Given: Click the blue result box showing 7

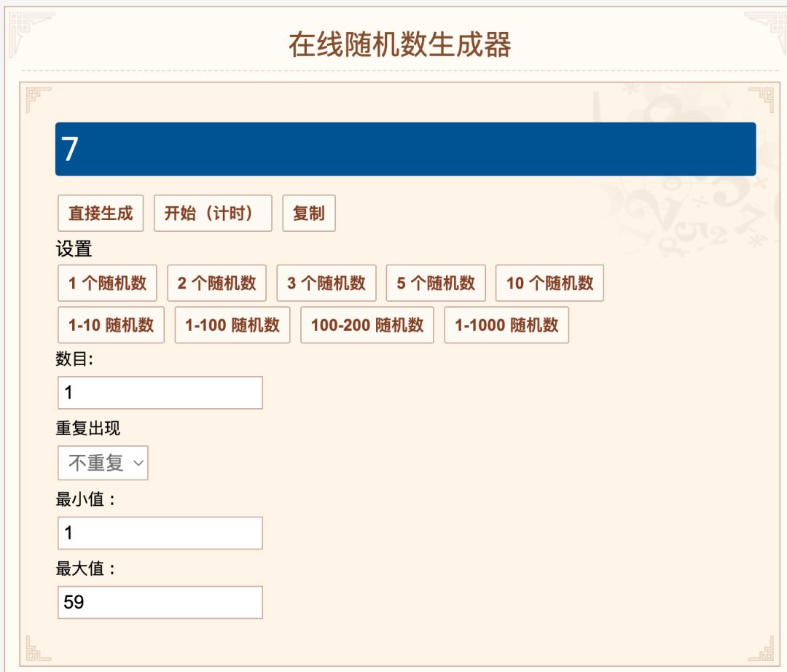Looking at the screenshot, I should click(406, 149).
